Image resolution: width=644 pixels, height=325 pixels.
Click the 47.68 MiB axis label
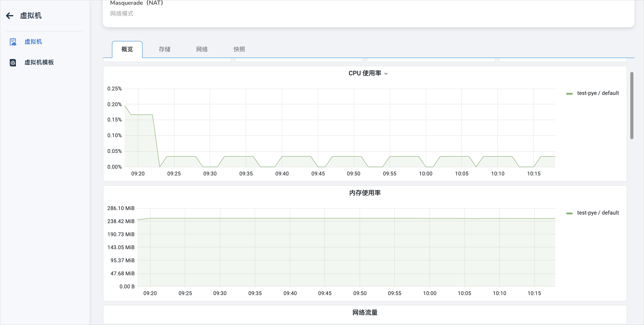pyautogui.click(x=122, y=273)
